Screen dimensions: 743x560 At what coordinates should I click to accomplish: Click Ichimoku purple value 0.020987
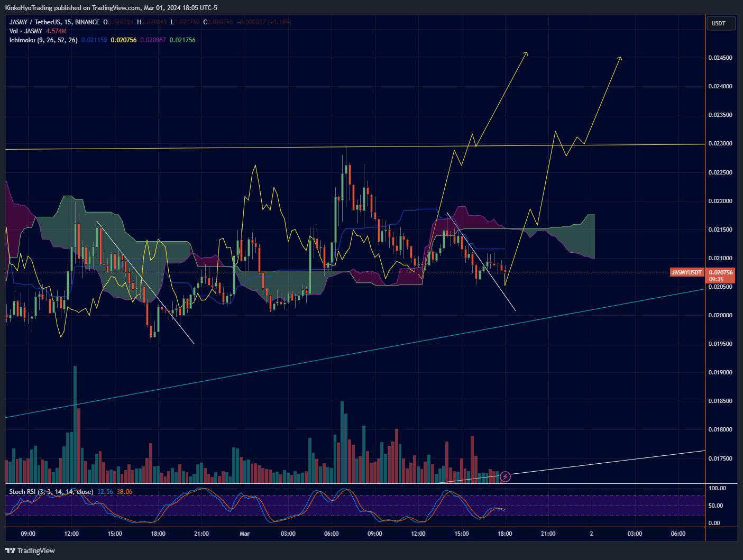(153, 40)
